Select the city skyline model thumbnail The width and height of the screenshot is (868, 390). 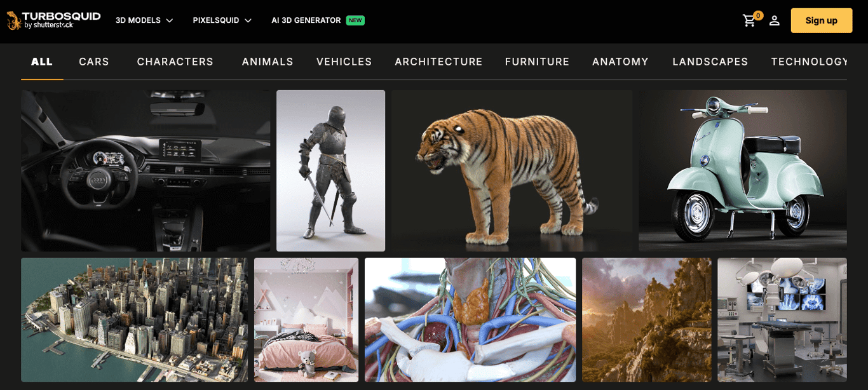pyautogui.click(x=134, y=319)
